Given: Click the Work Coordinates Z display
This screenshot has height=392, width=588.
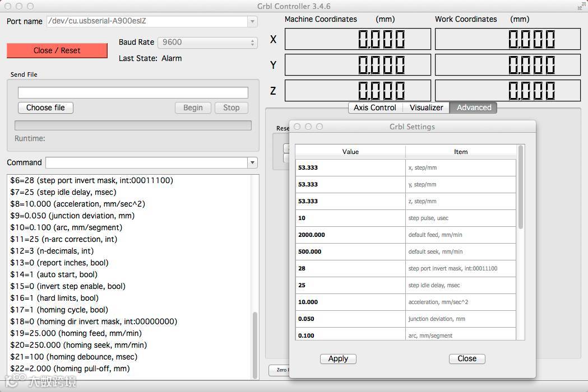Looking at the screenshot, I should (508, 91).
